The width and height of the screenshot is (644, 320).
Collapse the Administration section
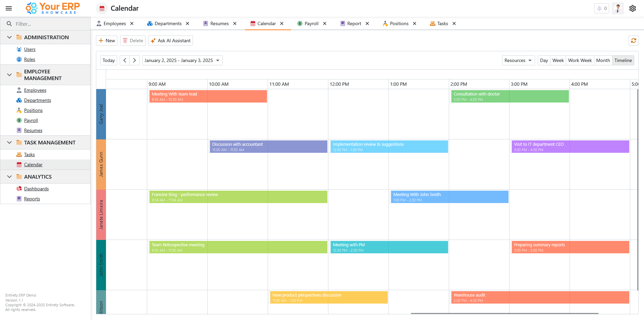[x=9, y=37]
